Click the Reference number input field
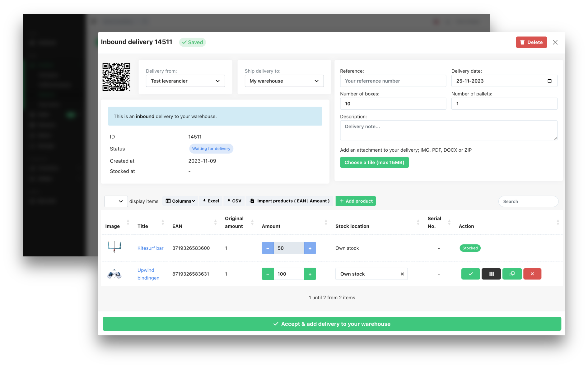Viewport: 588px width, 368px height. click(393, 81)
